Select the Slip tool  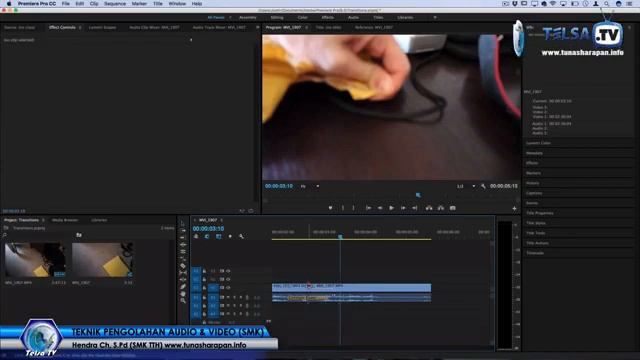(x=183, y=273)
